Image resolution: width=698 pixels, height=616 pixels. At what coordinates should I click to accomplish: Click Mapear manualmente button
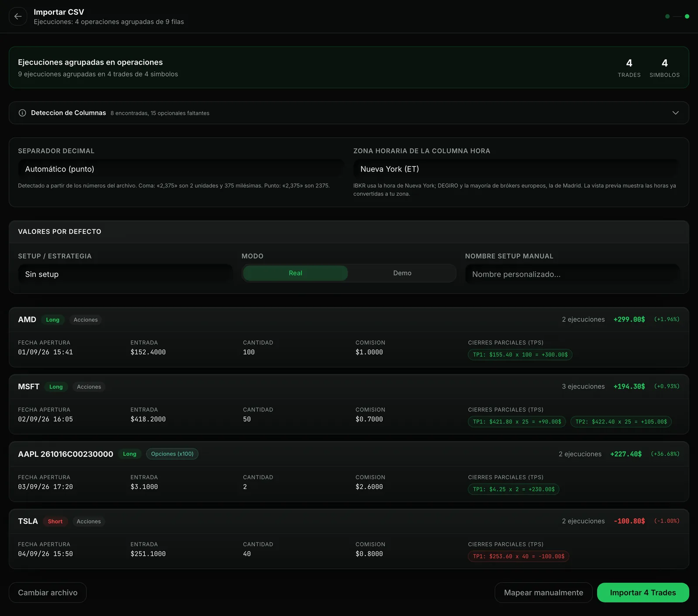click(x=544, y=592)
